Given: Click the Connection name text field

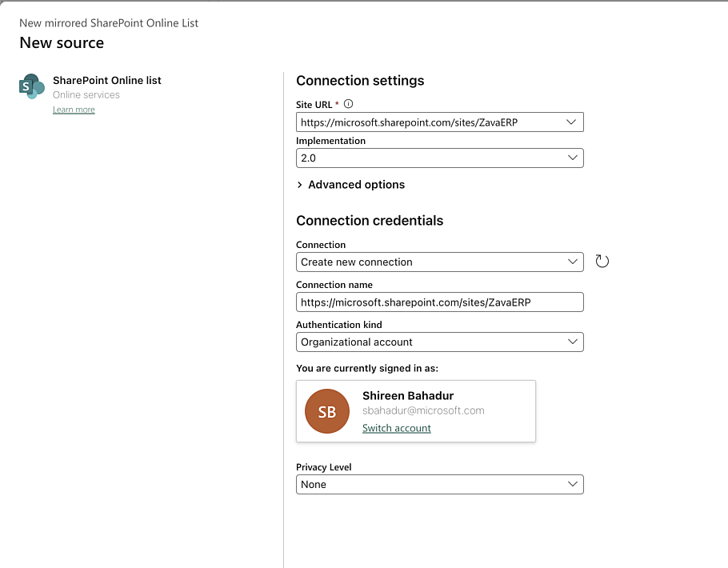Looking at the screenshot, I should [439, 302].
